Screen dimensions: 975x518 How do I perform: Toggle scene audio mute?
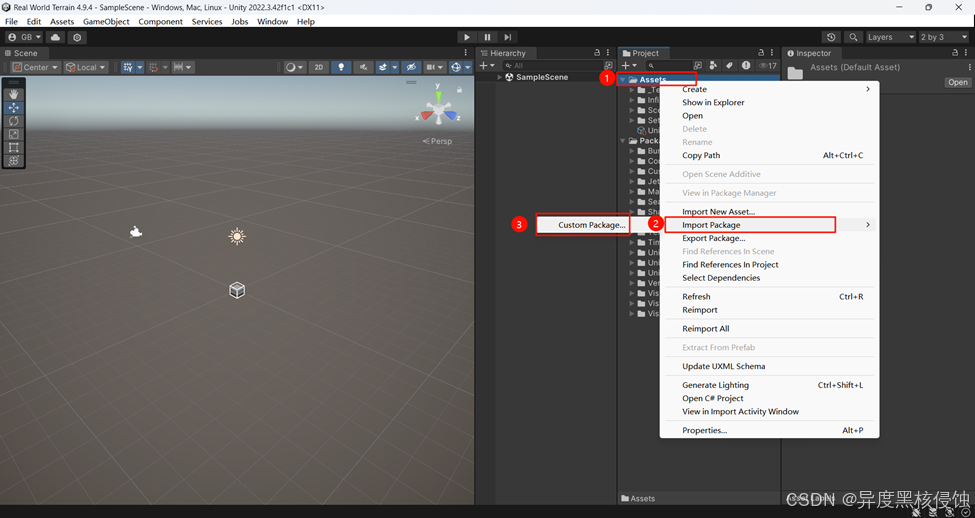[363, 67]
